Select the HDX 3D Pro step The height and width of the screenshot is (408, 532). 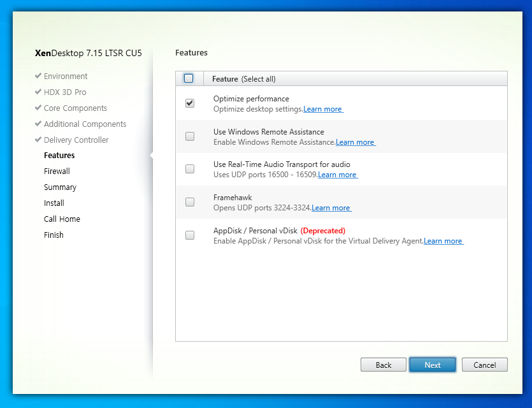(x=65, y=92)
